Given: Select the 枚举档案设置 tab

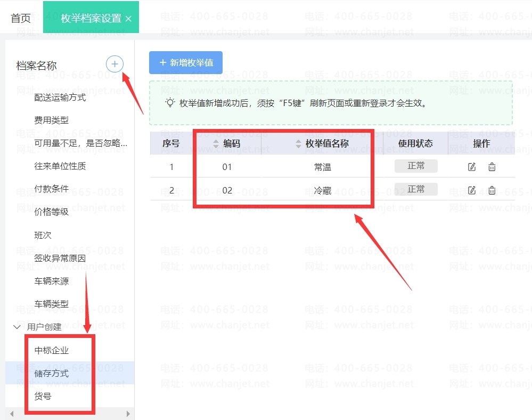Looking at the screenshot, I should tap(91, 18).
